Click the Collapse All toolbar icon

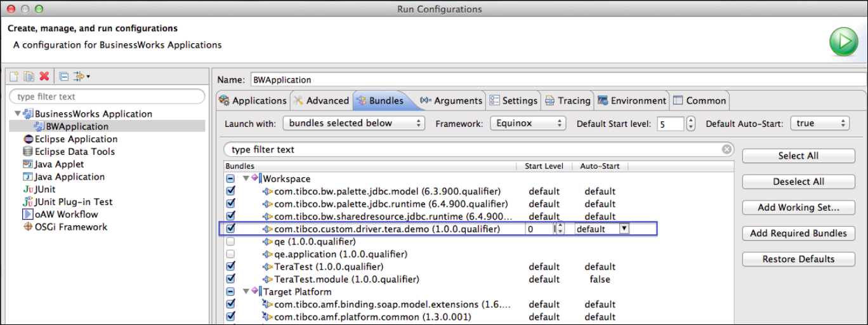tap(63, 76)
